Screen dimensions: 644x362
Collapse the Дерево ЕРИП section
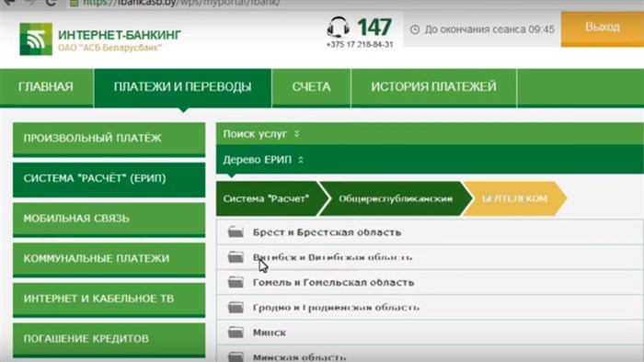pyautogui.click(x=430, y=160)
